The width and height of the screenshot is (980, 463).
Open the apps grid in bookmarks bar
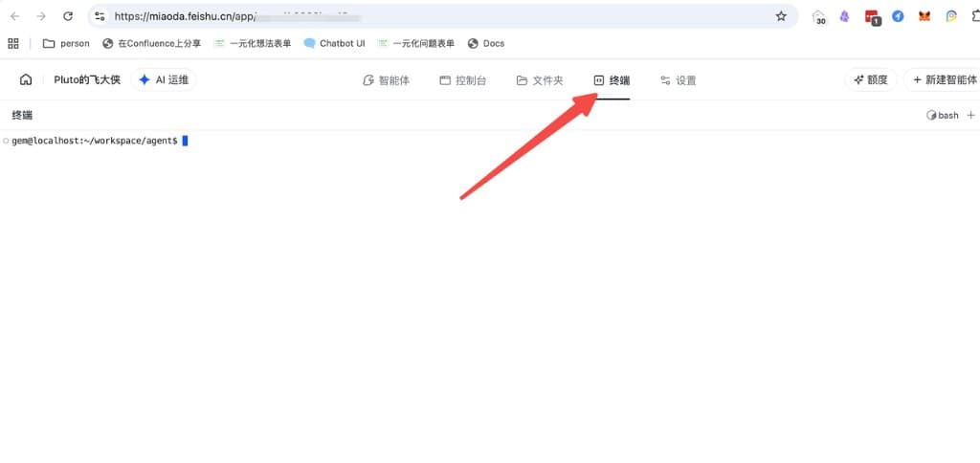[x=13, y=43]
